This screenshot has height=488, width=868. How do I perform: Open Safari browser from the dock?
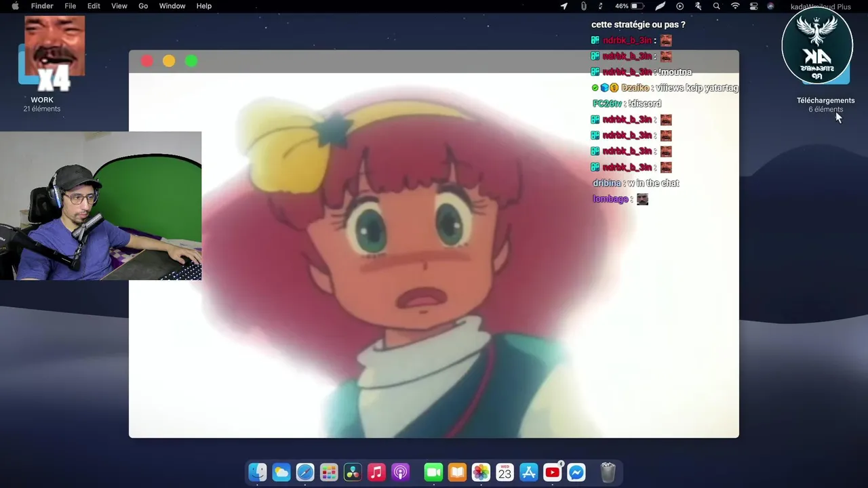[x=305, y=472]
